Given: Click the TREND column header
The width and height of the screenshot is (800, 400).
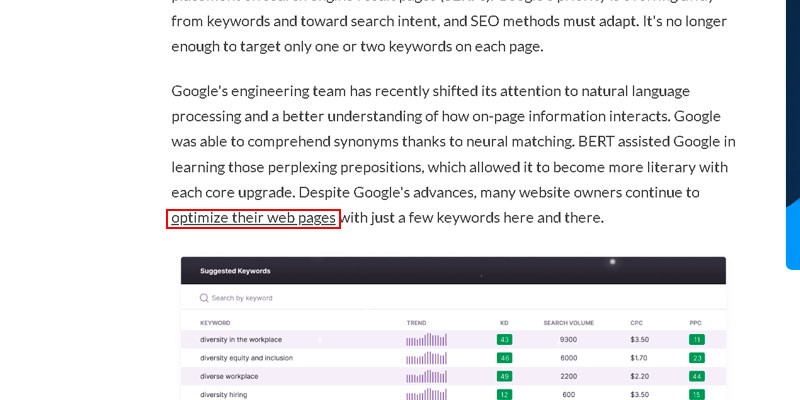Looking at the screenshot, I should tap(416, 323).
